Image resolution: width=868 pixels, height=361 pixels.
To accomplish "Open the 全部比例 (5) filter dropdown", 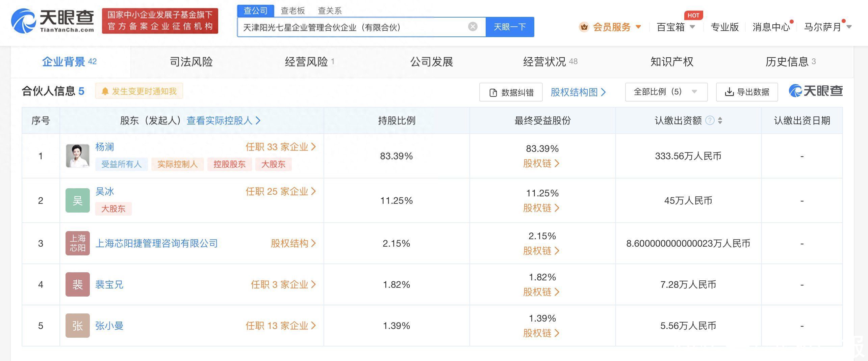I will (x=666, y=92).
